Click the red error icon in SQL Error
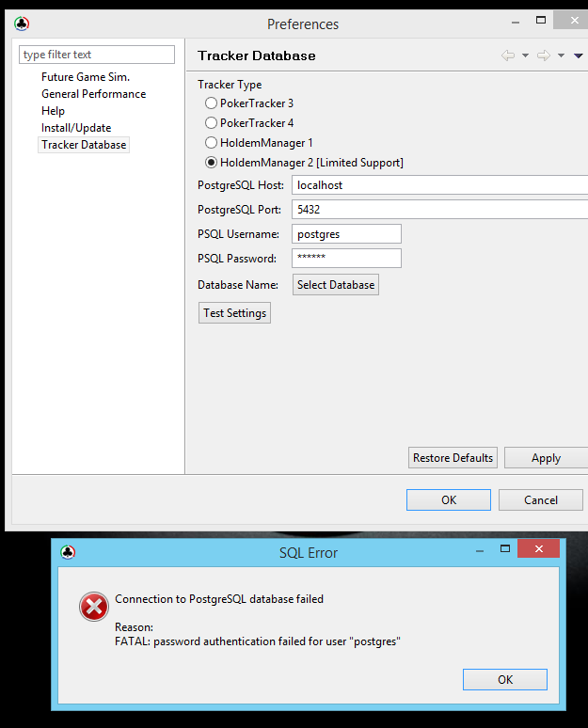 (x=94, y=607)
